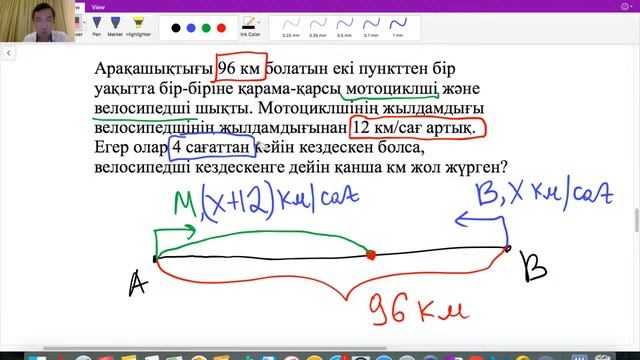Select the Marker tool

(116, 26)
